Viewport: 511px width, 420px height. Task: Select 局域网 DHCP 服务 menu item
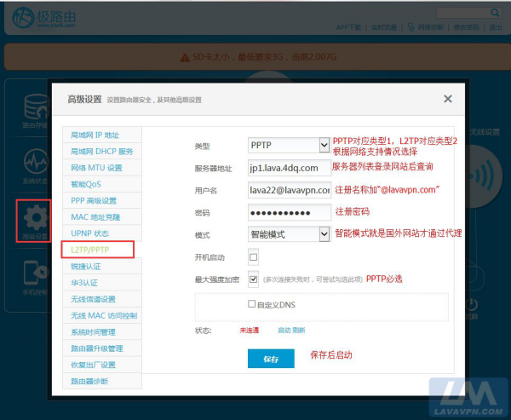click(102, 152)
